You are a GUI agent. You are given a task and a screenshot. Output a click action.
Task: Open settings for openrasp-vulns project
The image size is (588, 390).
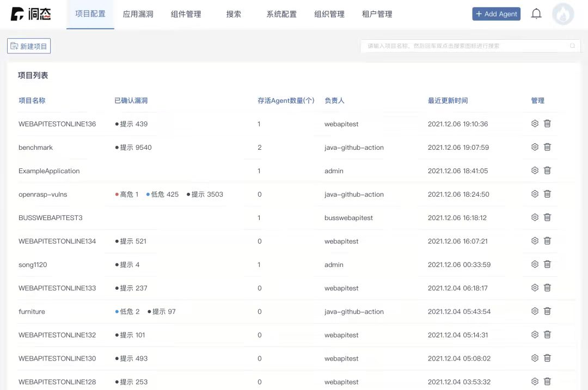pos(535,194)
